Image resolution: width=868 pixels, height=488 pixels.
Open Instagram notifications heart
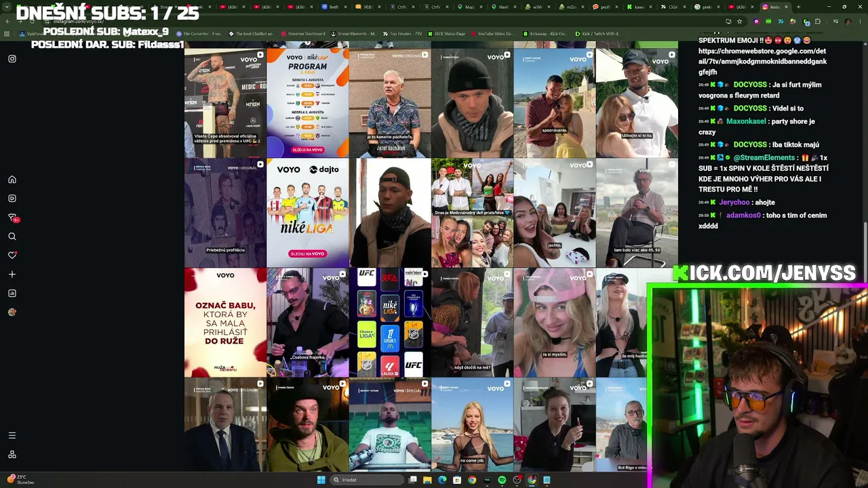pos(12,256)
